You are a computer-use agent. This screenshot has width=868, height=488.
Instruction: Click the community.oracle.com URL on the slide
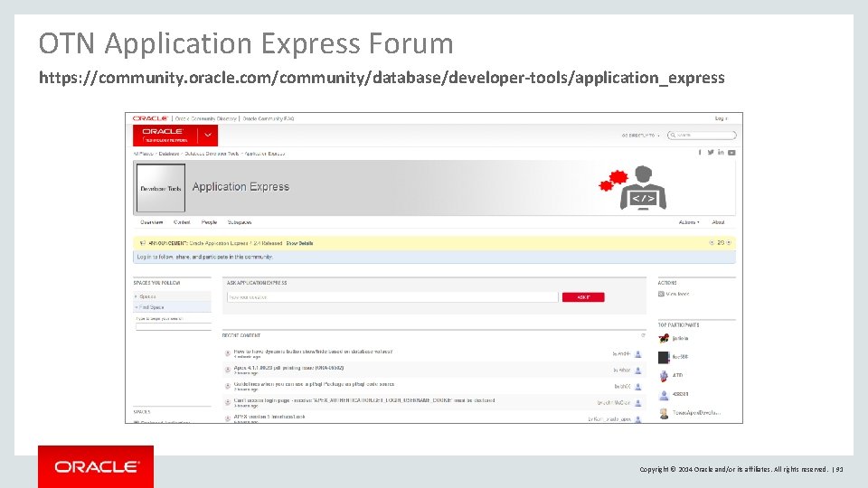[x=382, y=78]
